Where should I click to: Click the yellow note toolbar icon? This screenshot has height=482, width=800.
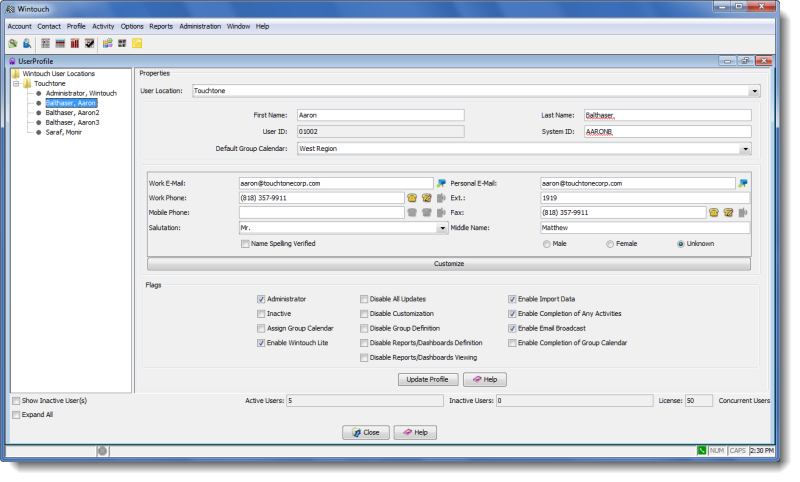pos(137,44)
